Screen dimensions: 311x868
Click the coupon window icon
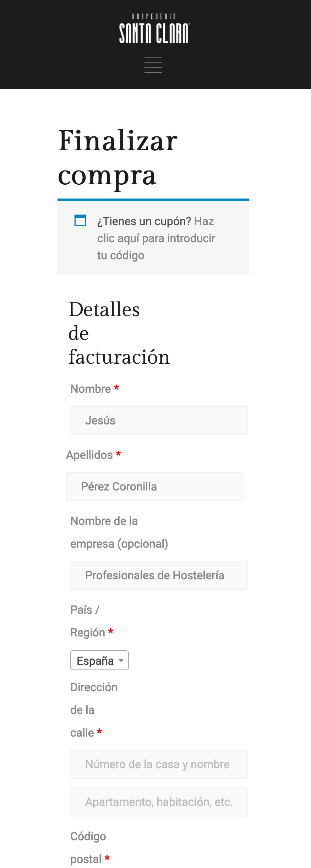tap(80, 221)
